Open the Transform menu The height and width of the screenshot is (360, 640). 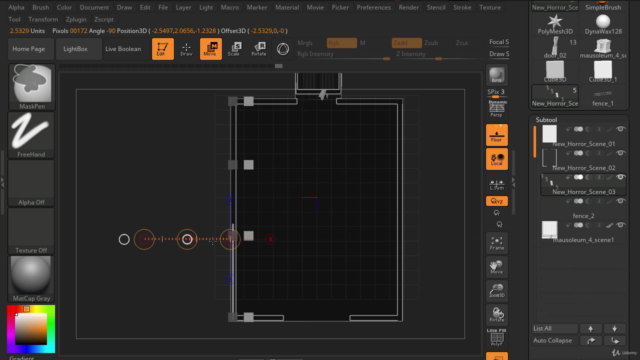[43, 19]
